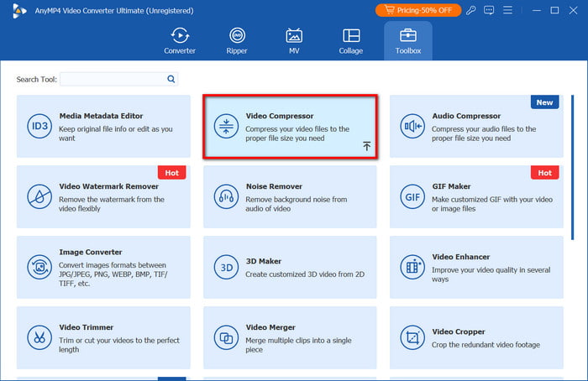
Task: Close the AnyMP4 window
Action: 574,10
